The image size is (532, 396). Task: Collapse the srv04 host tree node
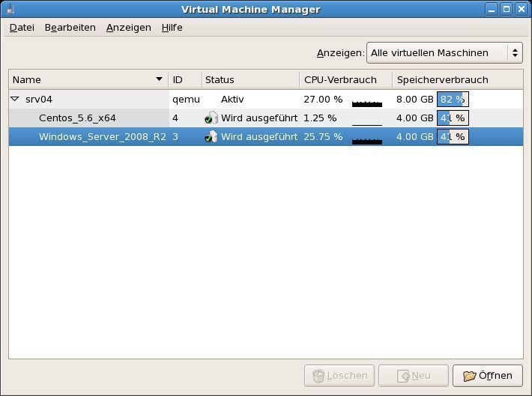pos(14,99)
